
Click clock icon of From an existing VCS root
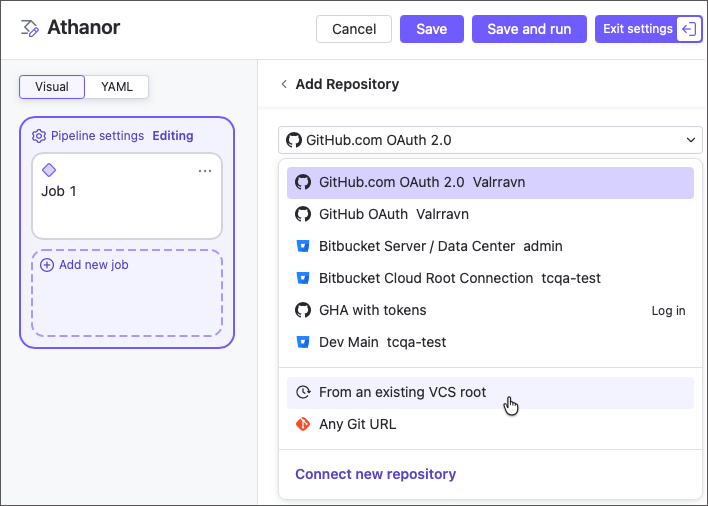[303, 392]
